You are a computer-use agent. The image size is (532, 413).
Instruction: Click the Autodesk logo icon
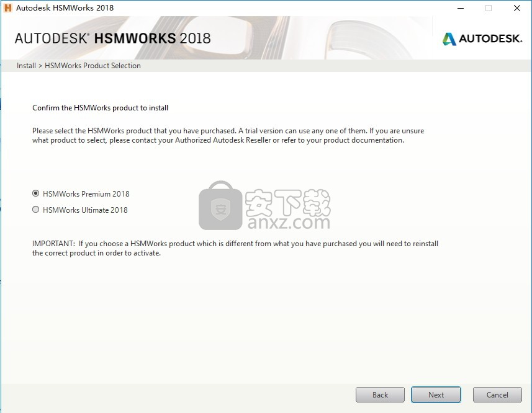tap(449, 39)
